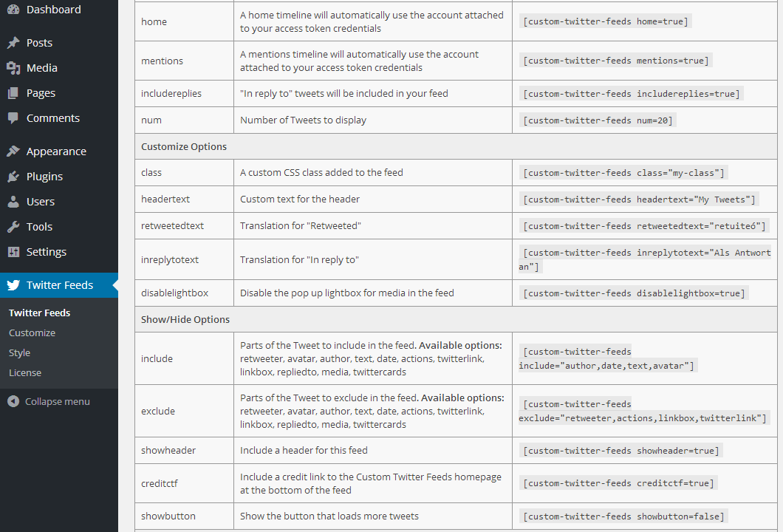
Task: Click the Settings sliders icon
Action: click(13, 252)
